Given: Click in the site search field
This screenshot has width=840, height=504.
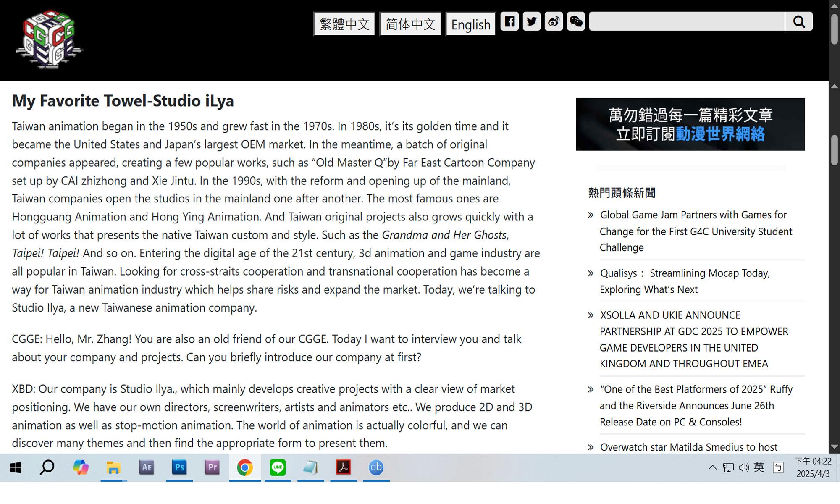Looking at the screenshot, I should click(x=687, y=21).
